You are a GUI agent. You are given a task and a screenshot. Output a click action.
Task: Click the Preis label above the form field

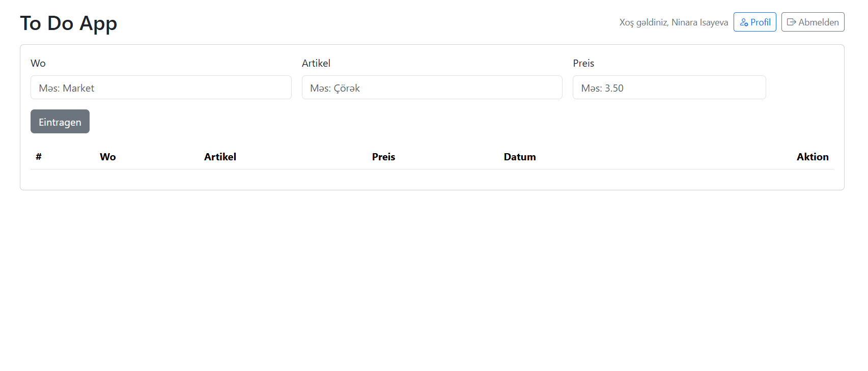coord(583,63)
